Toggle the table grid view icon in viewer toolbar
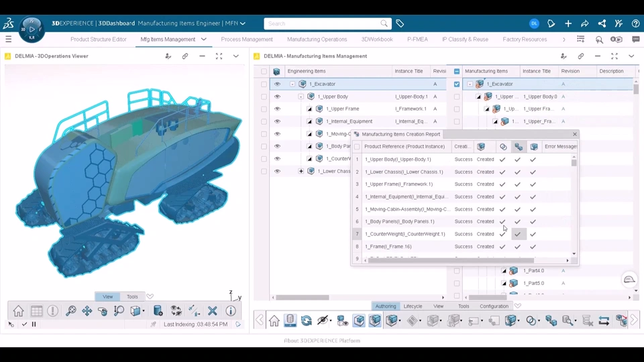644x362 pixels. 36,310
